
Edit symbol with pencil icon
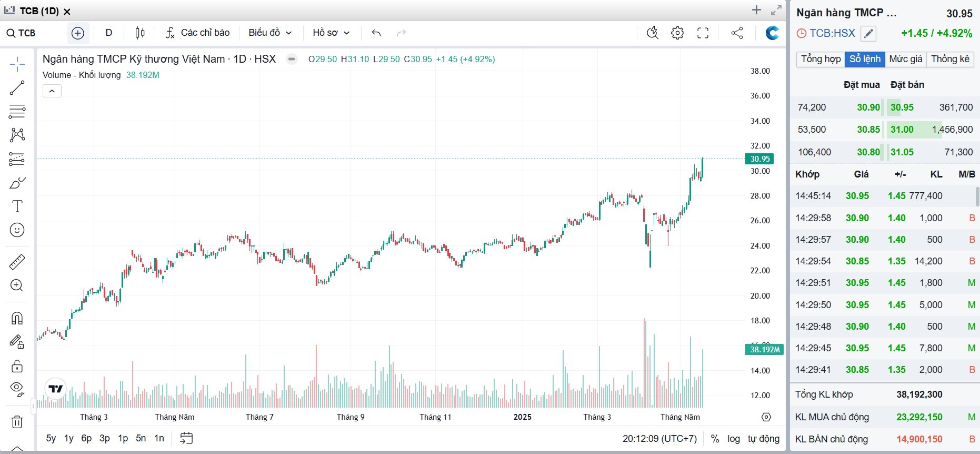click(x=868, y=34)
